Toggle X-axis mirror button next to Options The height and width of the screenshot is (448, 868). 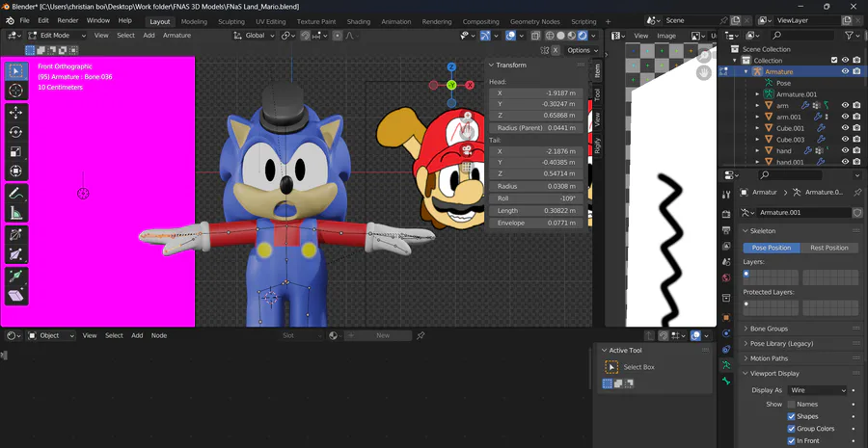click(556, 50)
